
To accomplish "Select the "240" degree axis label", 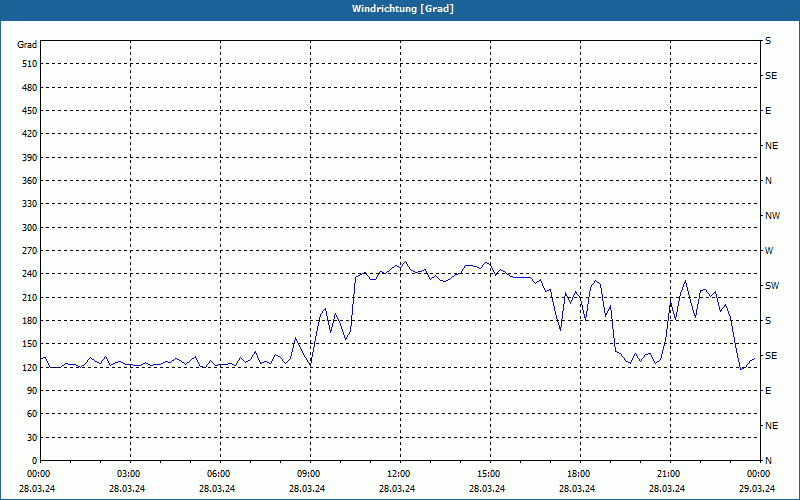I will pyautogui.click(x=30, y=274).
